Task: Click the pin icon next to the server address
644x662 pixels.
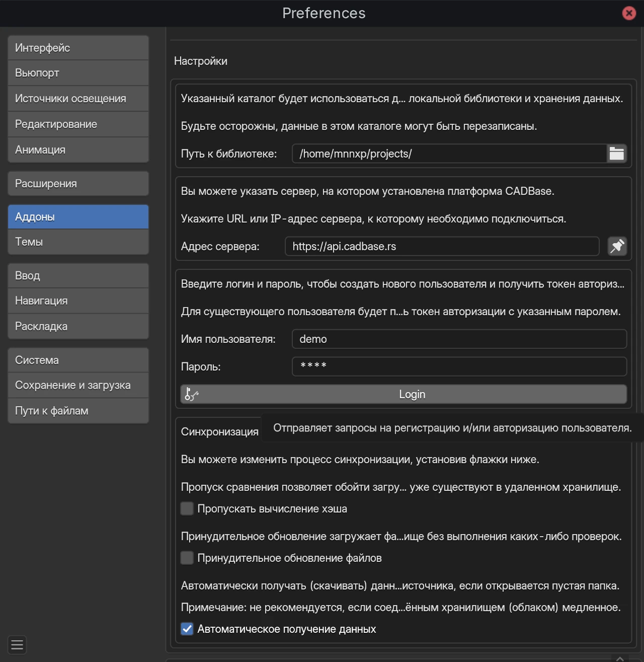Action: tap(617, 246)
